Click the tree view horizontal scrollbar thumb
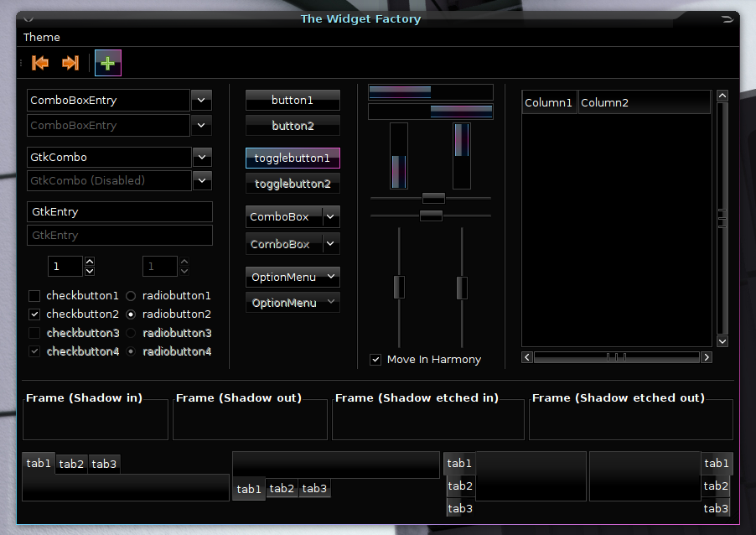756x535 pixels. tap(616, 357)
